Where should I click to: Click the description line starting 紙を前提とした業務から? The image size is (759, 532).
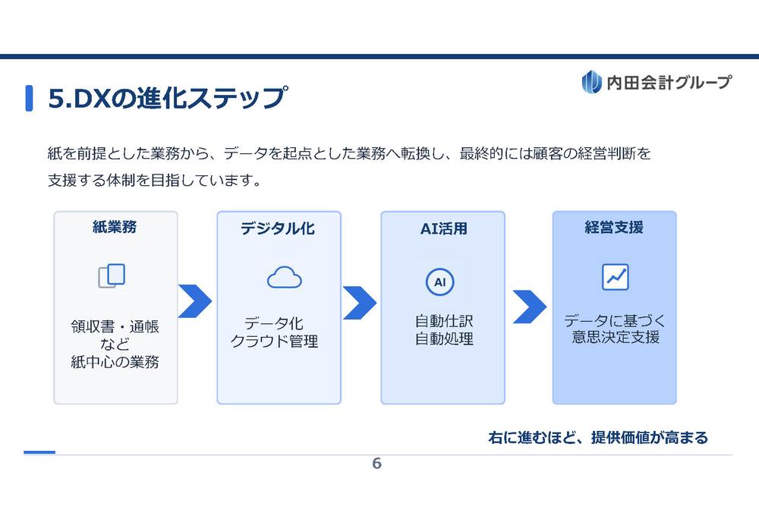point(349,153)
